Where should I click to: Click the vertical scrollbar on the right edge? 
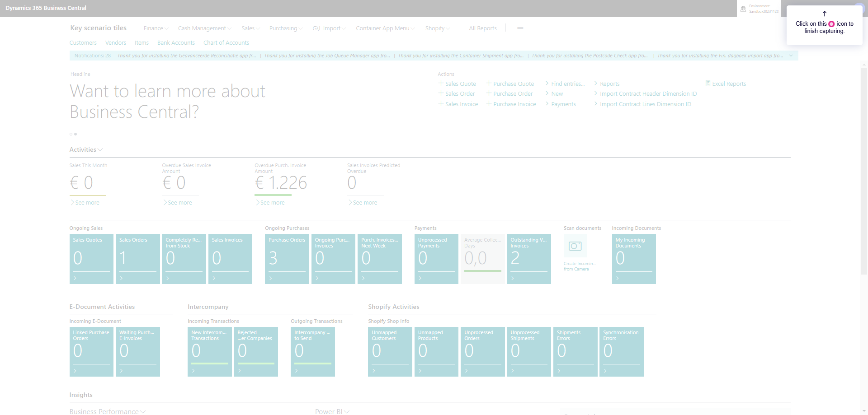click(864, 172)
